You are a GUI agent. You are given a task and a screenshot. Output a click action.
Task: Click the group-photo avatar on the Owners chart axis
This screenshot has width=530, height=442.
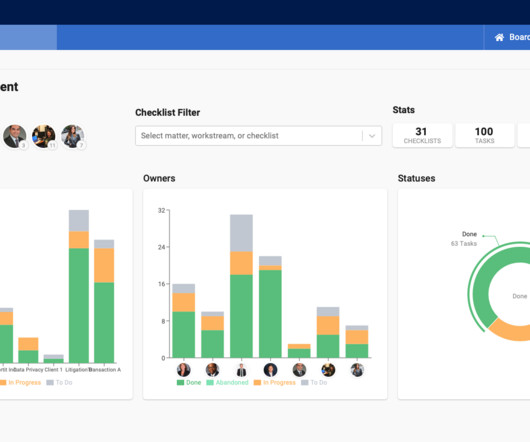(328, 370)
